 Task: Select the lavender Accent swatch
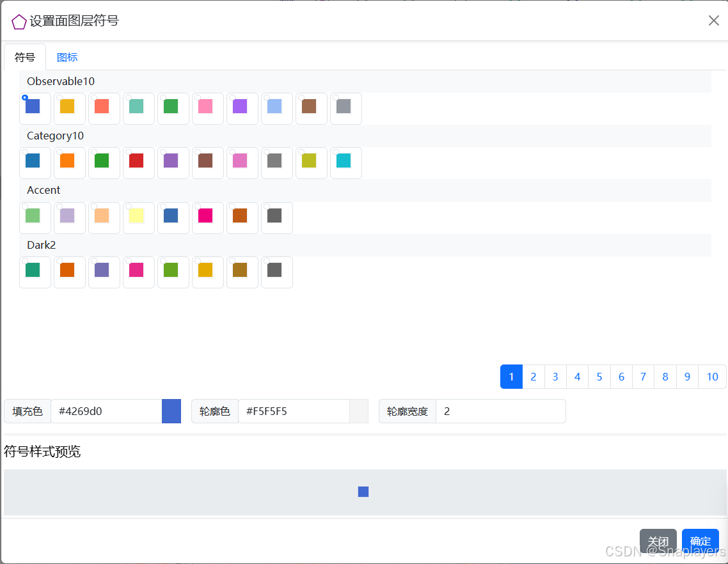[70, 217]
